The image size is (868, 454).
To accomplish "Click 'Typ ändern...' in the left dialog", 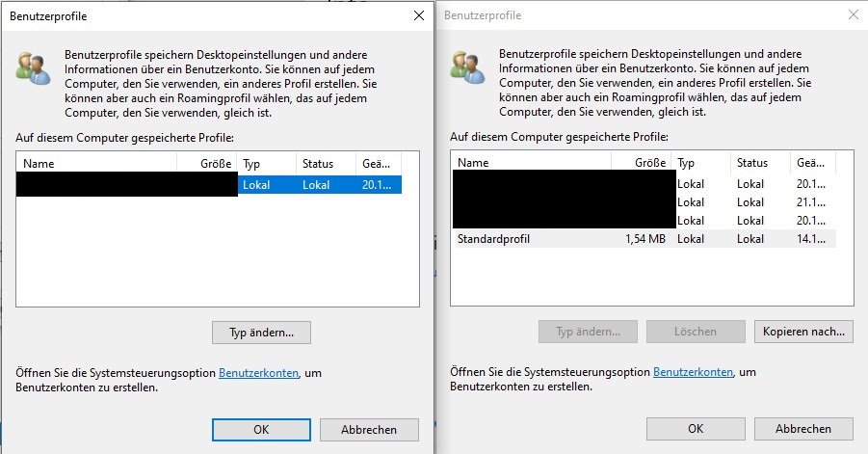I will click(x=261, y=333).
